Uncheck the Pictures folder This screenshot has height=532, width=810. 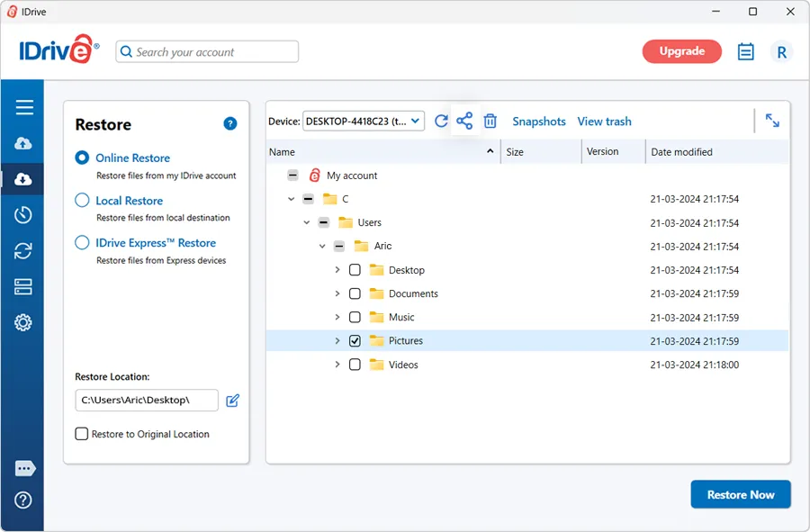pos(355,340)
